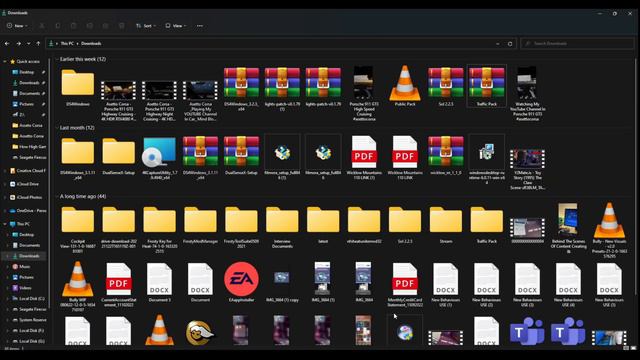Expand the Creative Cloud Files node
Image resolution: width=640 pixels, height=360 pixels.
tap(5, 171)
